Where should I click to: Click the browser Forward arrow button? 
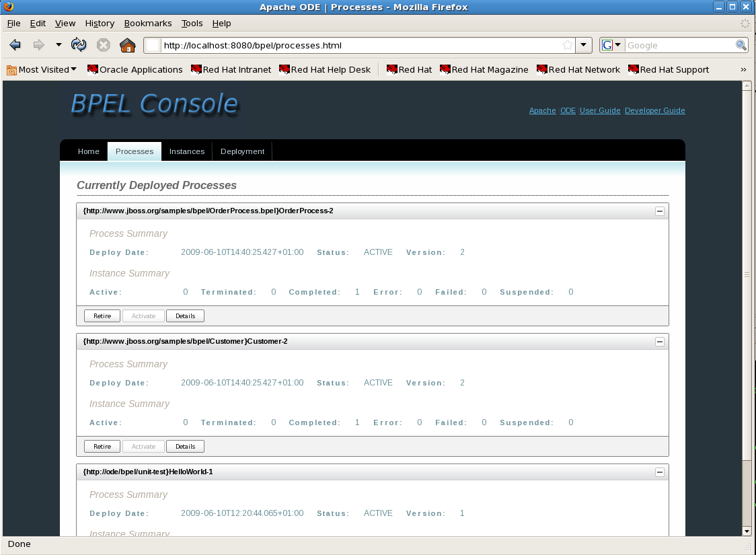38,45
